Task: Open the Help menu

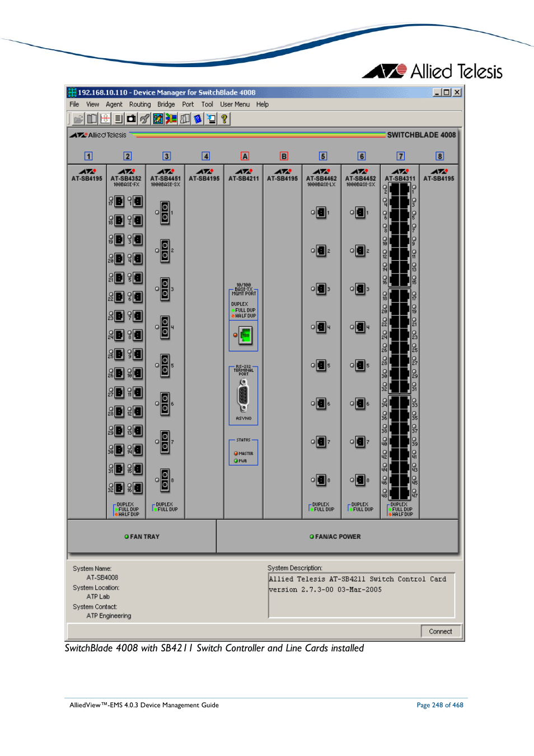Action: pos(263,105)
